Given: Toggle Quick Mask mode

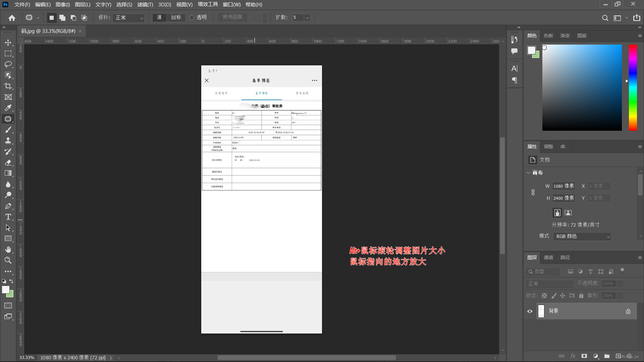Looking at the screenshot, I should [x=8, y=306].
